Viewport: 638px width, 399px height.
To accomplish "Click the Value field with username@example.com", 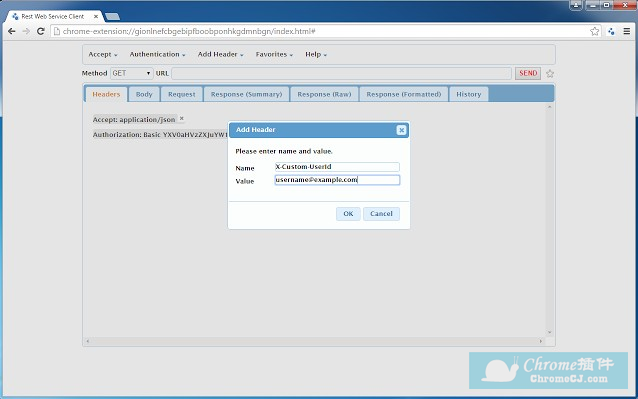I will (337, 180).
